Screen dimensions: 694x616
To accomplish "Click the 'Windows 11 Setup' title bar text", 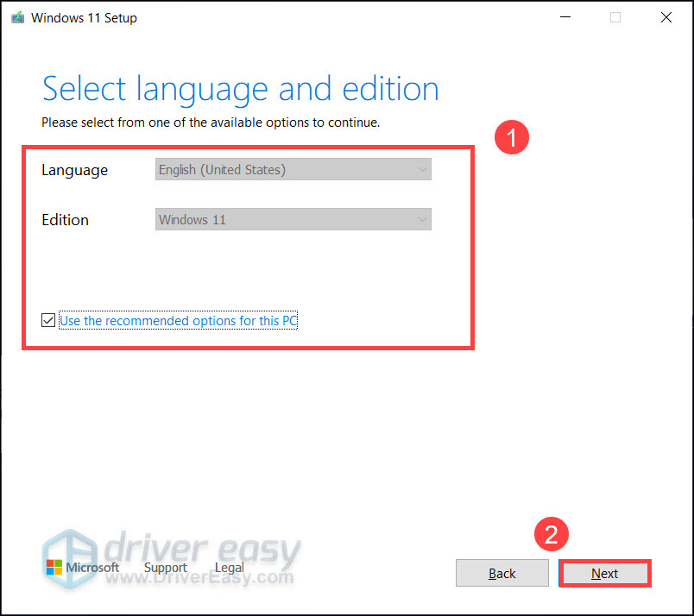I will point(84,18).
